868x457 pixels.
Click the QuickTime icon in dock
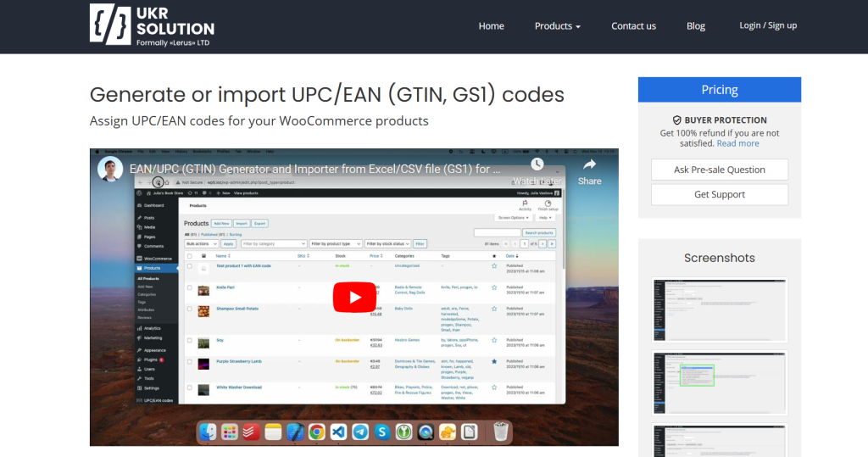click(x=426, y=432)
